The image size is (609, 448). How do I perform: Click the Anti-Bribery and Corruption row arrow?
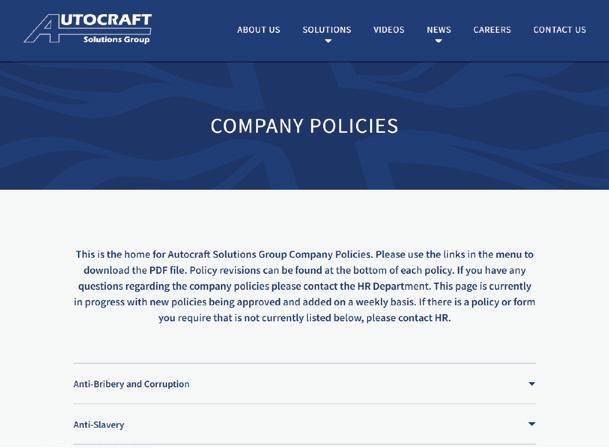[532, 384]
